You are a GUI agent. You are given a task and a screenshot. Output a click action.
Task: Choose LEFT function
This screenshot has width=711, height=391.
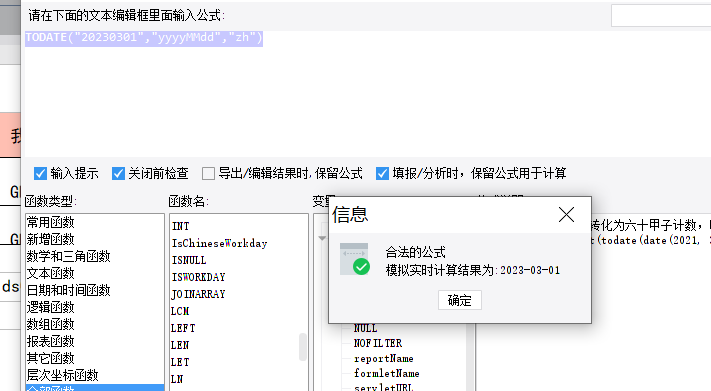point(183,328)
